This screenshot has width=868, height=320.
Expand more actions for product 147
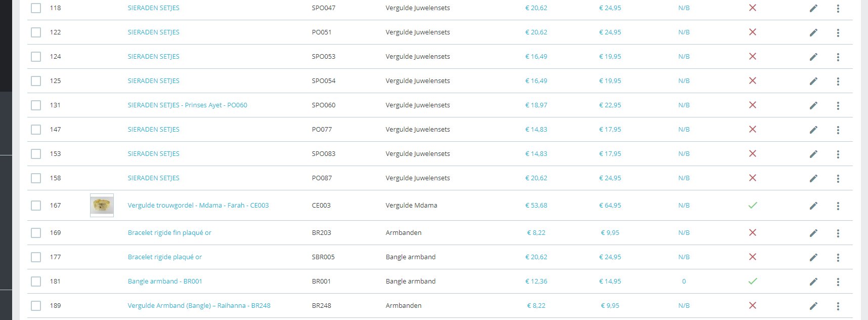click(838, 130)
